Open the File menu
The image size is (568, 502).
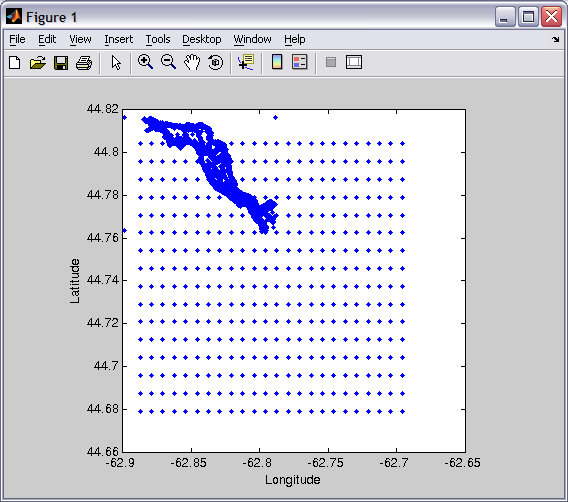tap(17, 39)
